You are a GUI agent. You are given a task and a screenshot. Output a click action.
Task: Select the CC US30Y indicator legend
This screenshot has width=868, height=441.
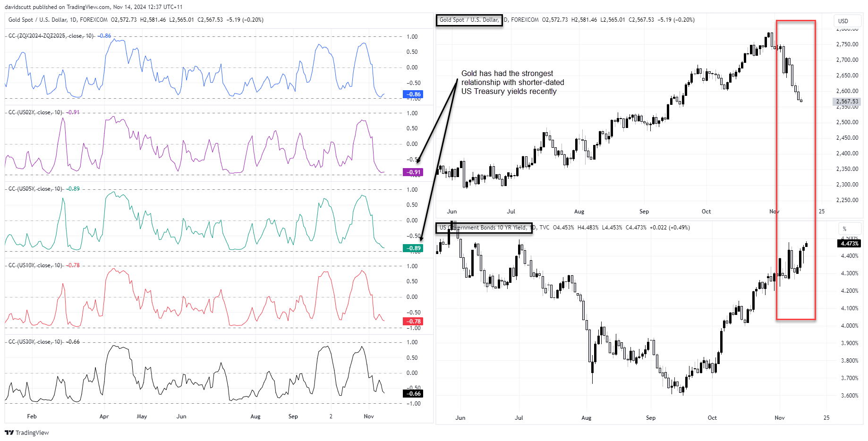click(35, 342)
